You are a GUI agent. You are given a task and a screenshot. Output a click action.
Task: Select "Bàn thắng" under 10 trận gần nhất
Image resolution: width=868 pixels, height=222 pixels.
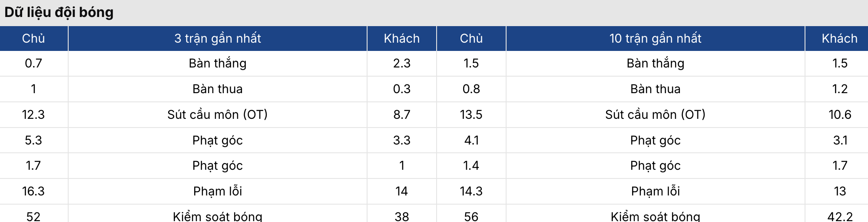click(x=655, y=64)
